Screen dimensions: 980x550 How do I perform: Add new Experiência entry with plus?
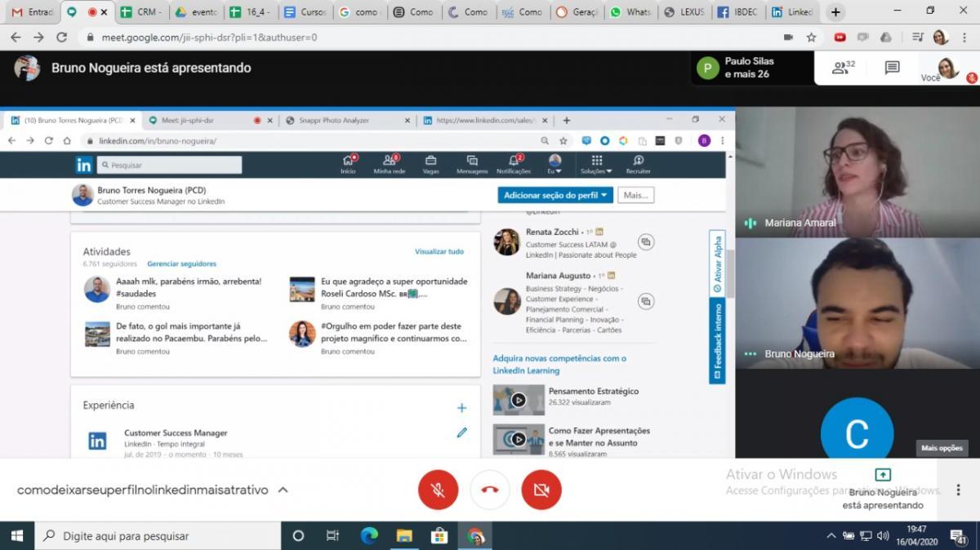[461, 408]
